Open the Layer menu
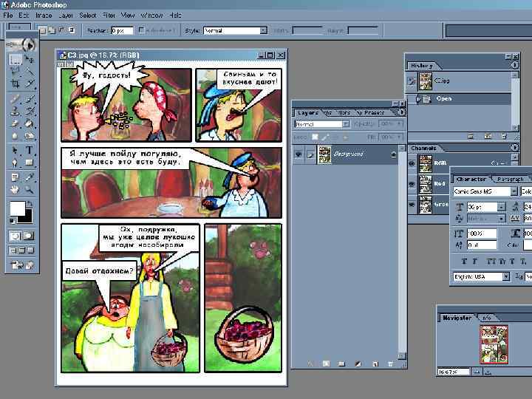532x399 pixels. pyautogui.click(x=66, y=16)
